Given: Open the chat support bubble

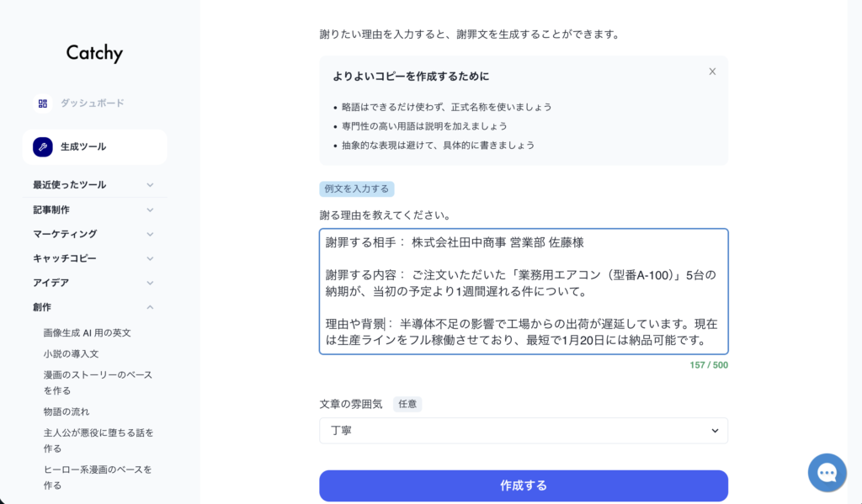Looking at the screenshot, I should 827,472.
